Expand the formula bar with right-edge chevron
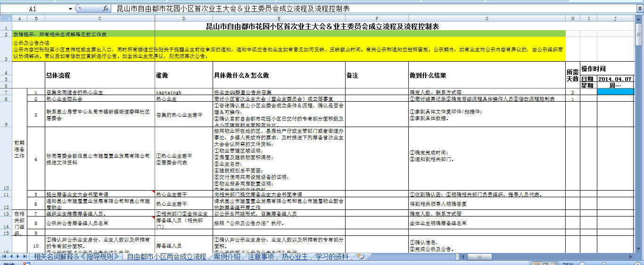This screenshot has width=644, height=265. [639, 9]
